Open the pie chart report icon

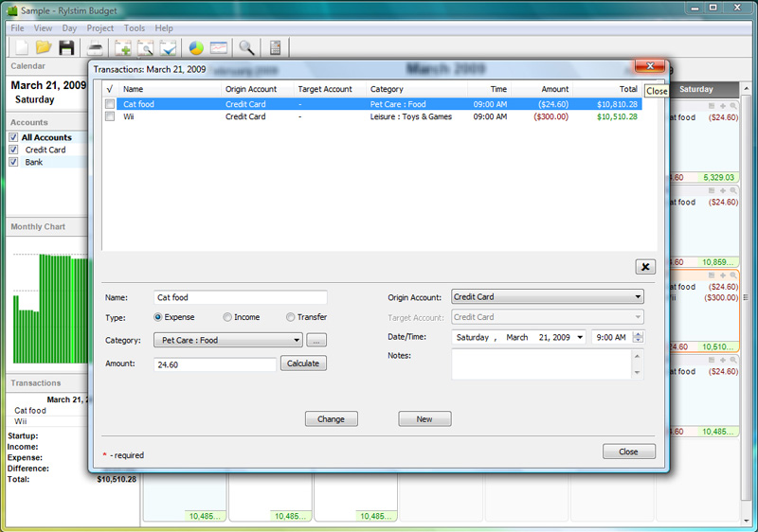coord(196,47)
